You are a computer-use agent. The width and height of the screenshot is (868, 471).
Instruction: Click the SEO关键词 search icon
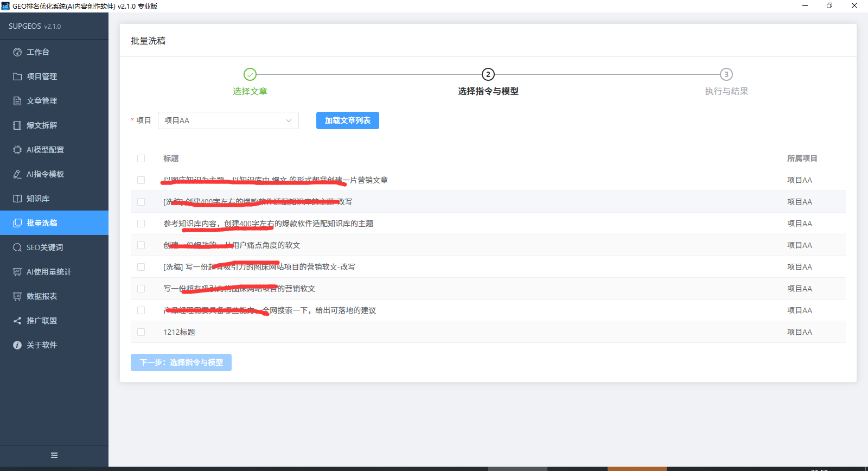pos(17,247)
